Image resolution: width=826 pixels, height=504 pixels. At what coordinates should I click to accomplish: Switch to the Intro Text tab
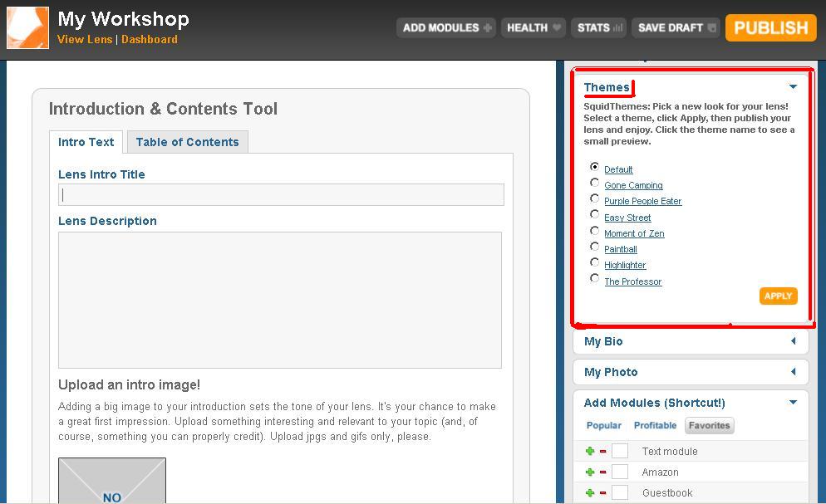[x=86, y=142]
